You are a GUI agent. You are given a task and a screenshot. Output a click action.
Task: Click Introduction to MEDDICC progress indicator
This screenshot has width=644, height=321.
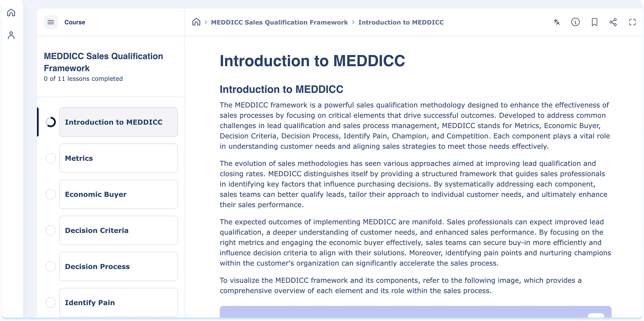pos(51,122)
